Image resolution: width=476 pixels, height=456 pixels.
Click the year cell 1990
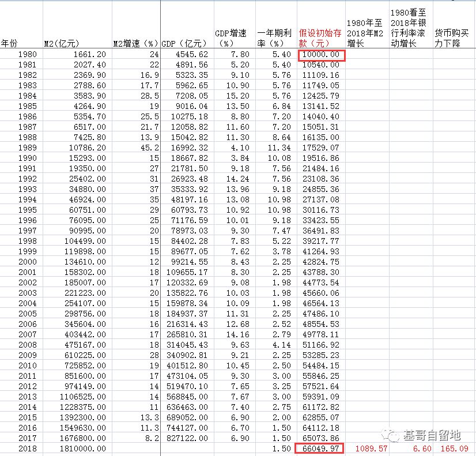27,158
